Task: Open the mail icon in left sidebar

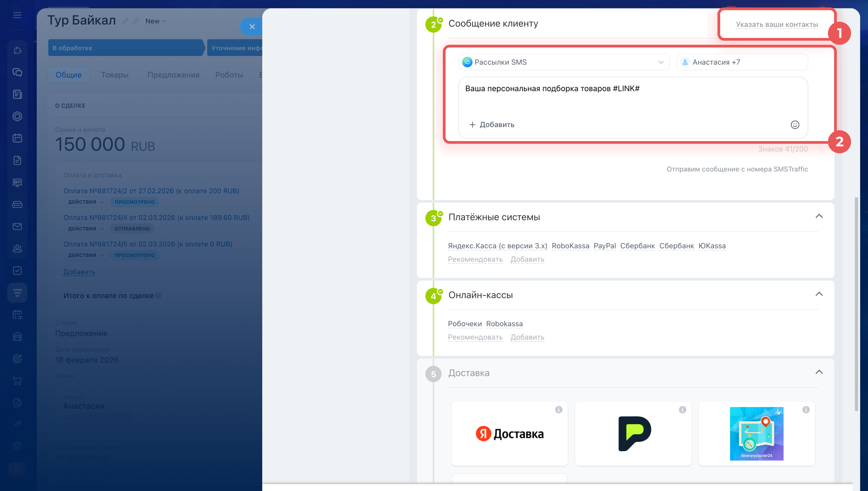Action: click(x=17, y=227)
